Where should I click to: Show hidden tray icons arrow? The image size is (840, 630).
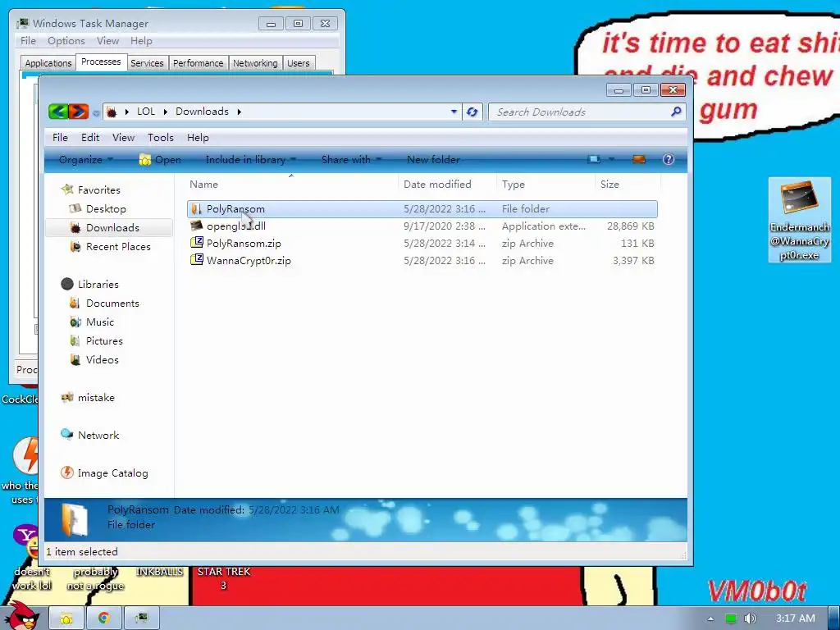[710, 619]
